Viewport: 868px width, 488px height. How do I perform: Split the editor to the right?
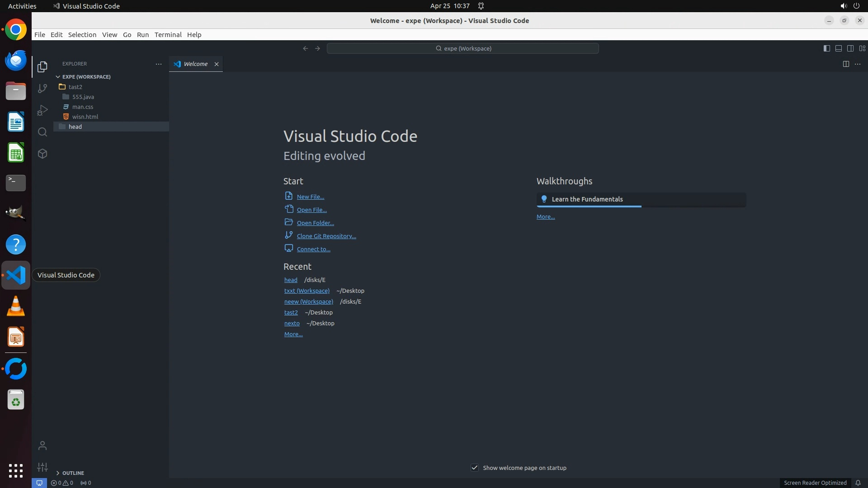tap(845, 64)
